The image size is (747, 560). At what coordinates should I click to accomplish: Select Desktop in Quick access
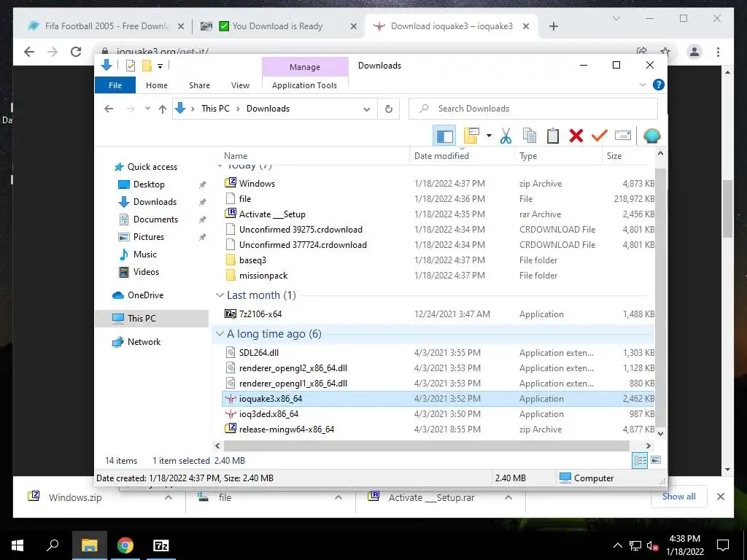tap(149, 184)
